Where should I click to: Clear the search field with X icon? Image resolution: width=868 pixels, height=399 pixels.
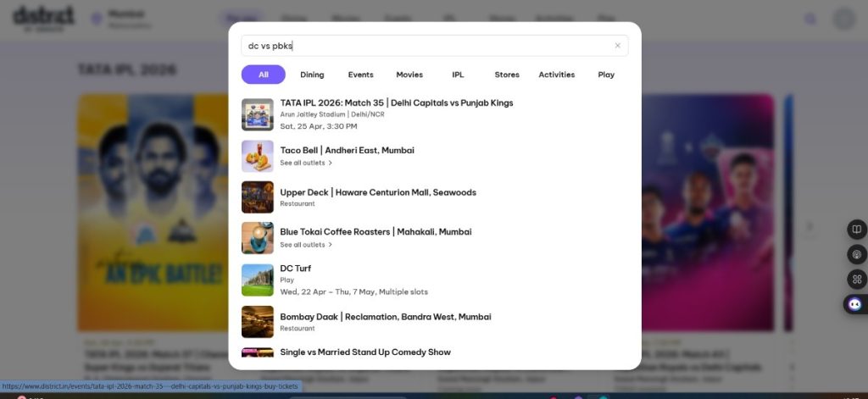[617, 46]
